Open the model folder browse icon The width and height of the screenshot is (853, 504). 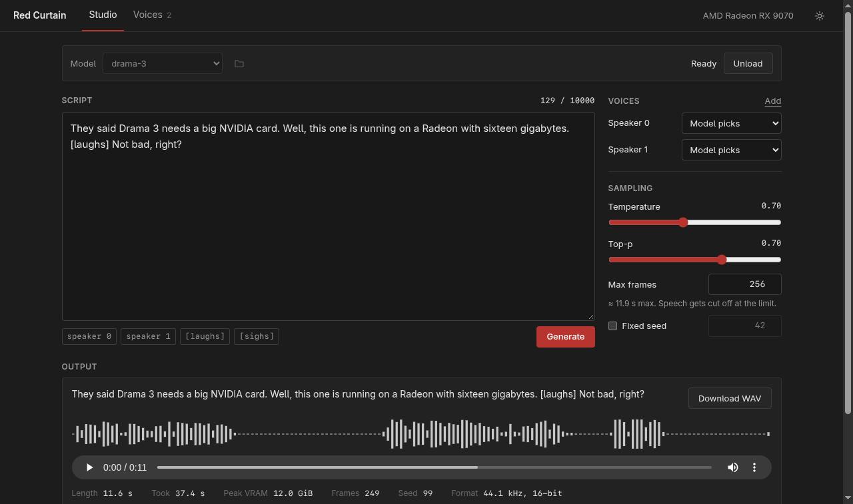click(239, 64)
